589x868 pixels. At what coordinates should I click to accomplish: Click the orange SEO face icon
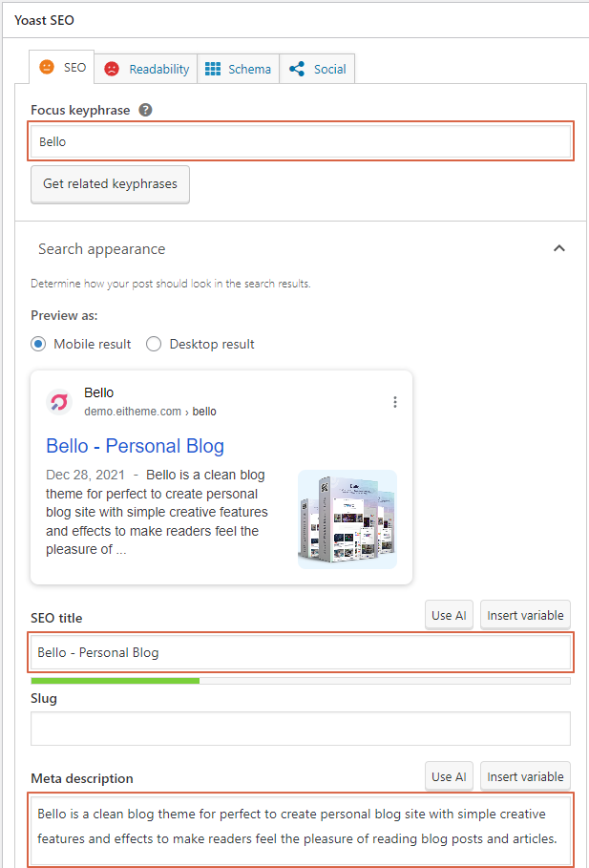[47, 69]
